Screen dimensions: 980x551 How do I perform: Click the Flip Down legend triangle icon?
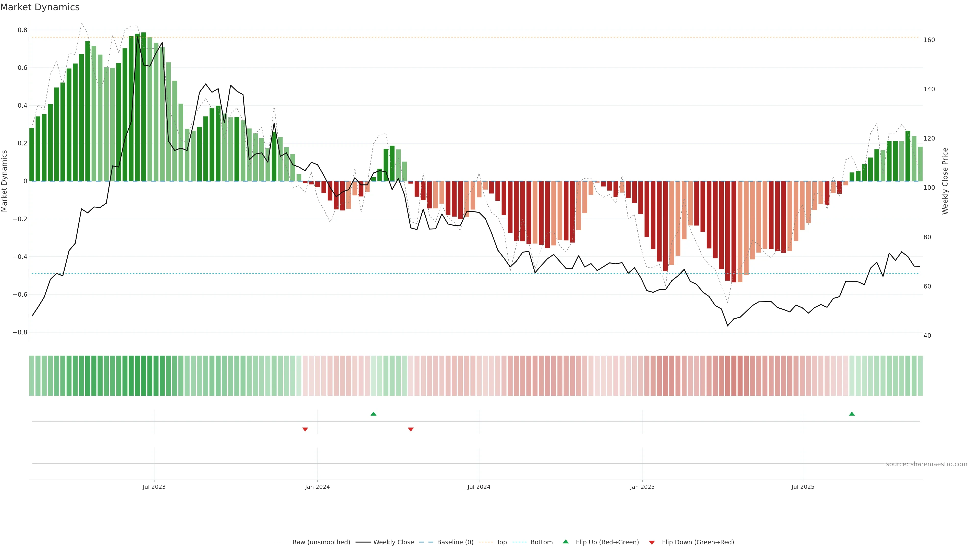652,543
